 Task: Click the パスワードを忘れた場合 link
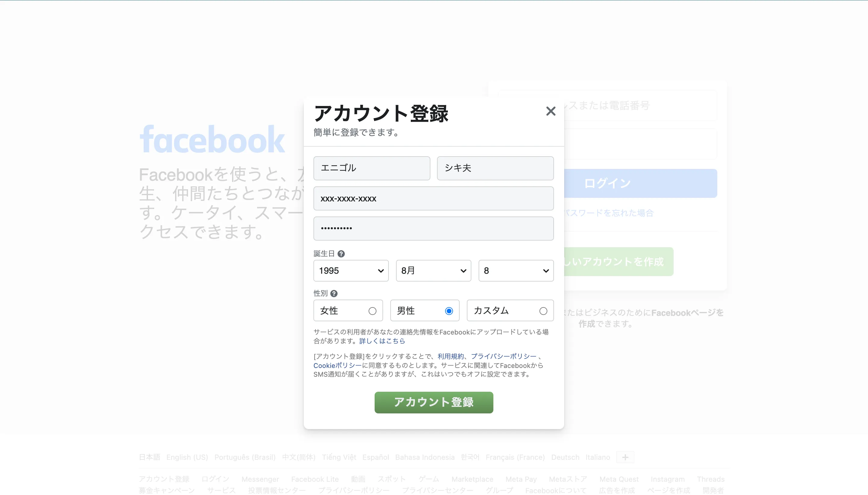[609, 213]
